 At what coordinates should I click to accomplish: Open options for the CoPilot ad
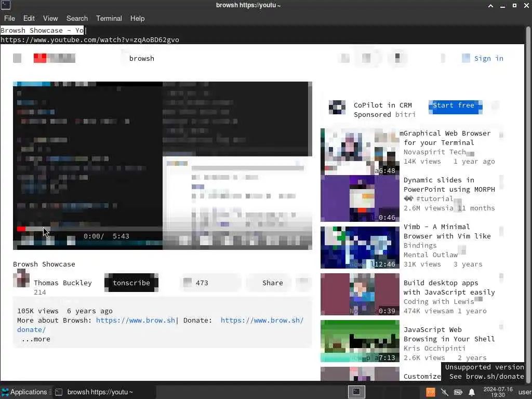click(495, 105)
